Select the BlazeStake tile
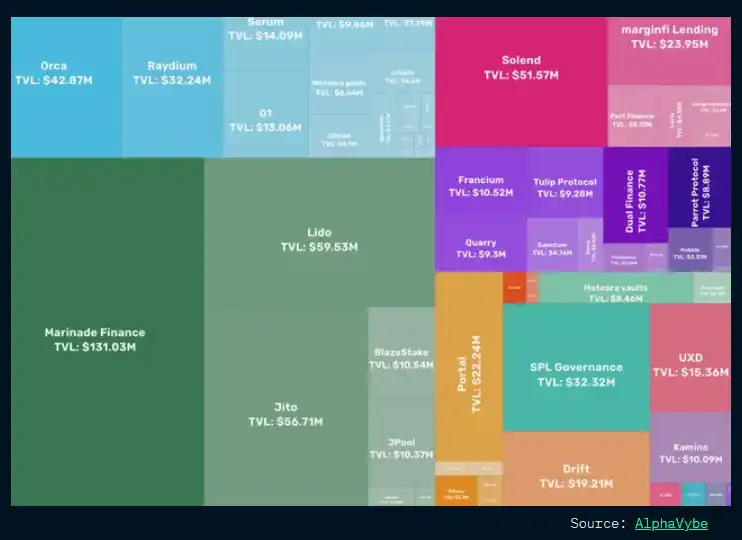 (401, 358)
